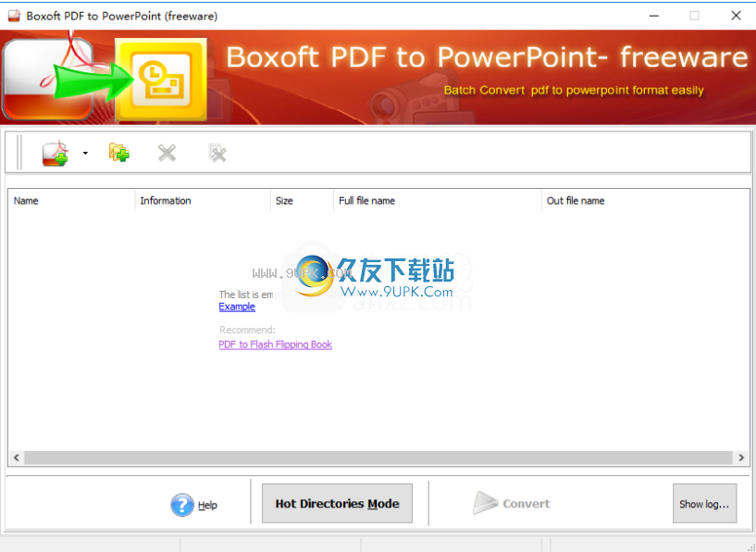Click the Remove selected file X icon
Image resolution: width=756 pixels, height=552 pixels.
tap(167, 154)
